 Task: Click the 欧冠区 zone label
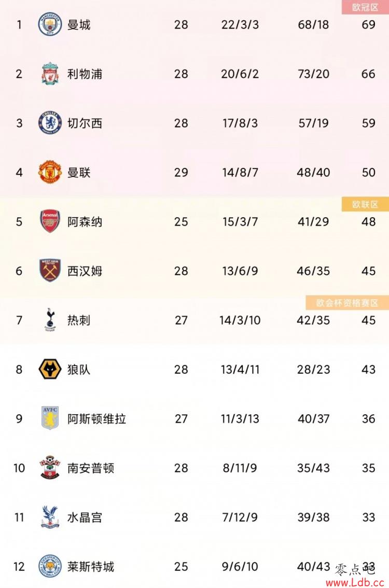pos(365,7)
